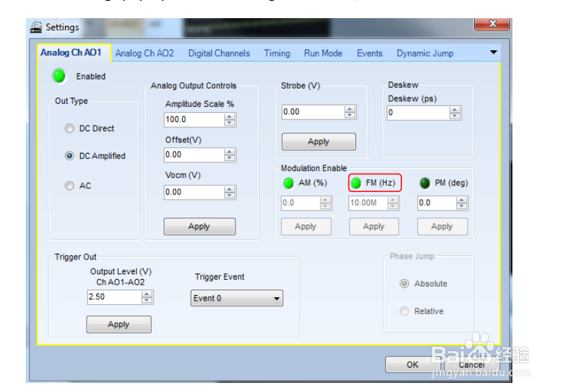This screenshot has height=392, width=562.
Task: Apply the Strobe (V) setting
Action: pos(318,142)
